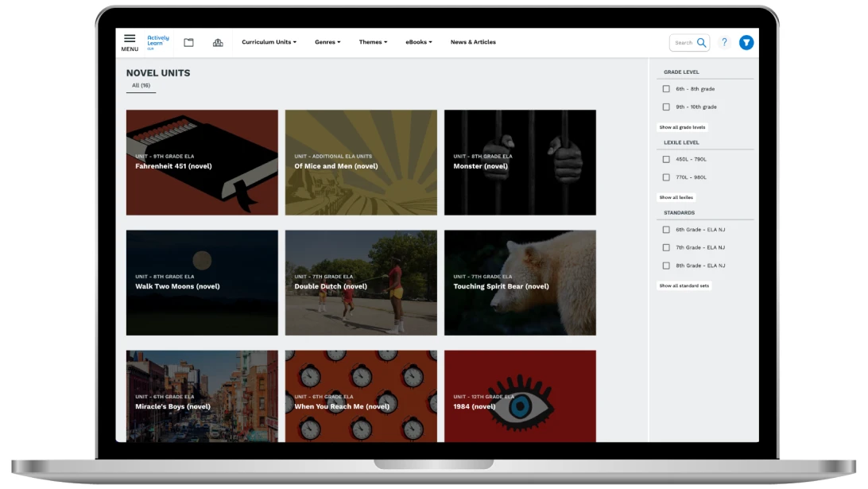Click the GRADE LEVEL filter heading

tap(681, 72)
